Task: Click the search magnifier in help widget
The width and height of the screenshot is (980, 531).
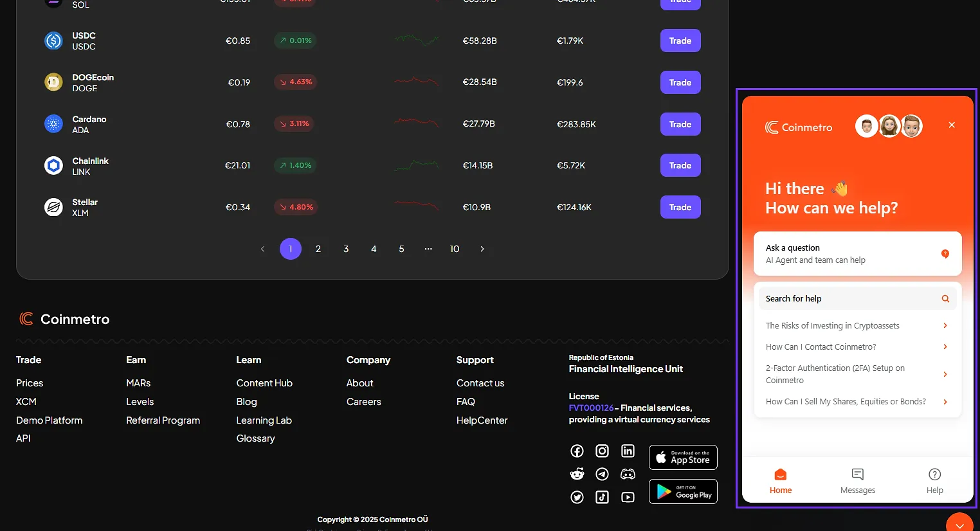Action: [x=945, y=298]
